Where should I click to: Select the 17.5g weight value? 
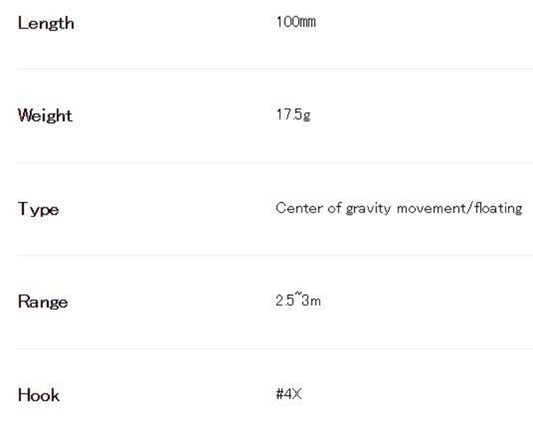[293, 115]
